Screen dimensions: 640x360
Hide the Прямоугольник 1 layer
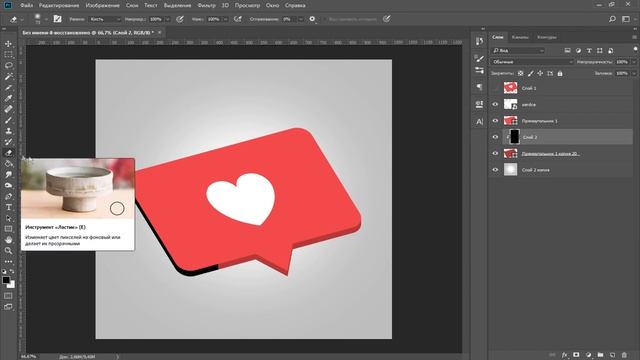(x=496, y=121)
